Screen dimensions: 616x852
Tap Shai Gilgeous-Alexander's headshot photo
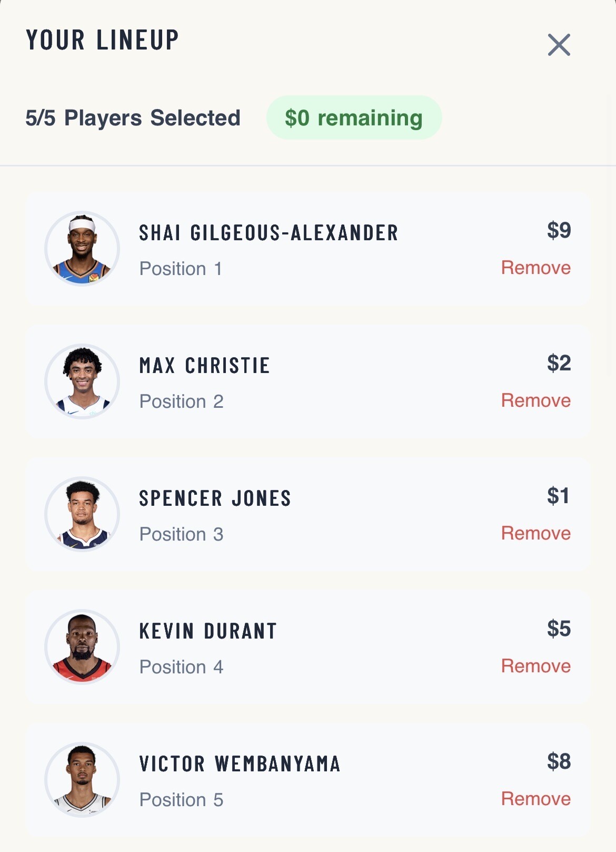pyautogui.click(x=82, y=249)
